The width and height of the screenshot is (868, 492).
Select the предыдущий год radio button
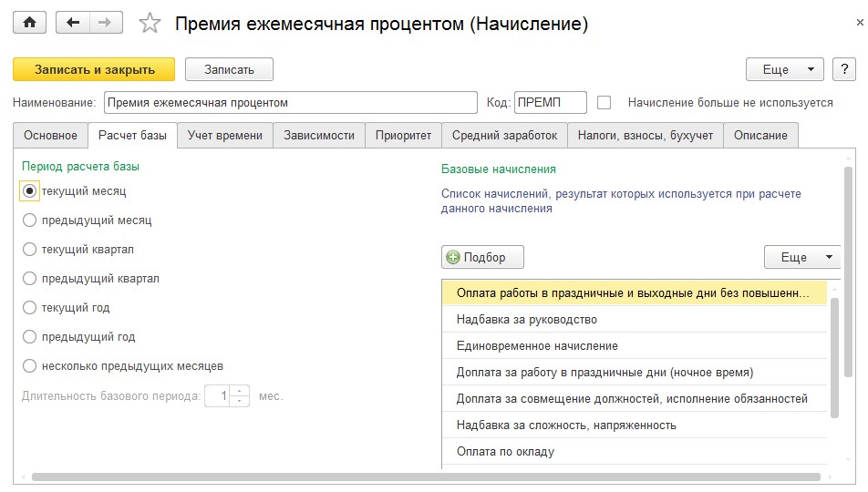[29, 337]
